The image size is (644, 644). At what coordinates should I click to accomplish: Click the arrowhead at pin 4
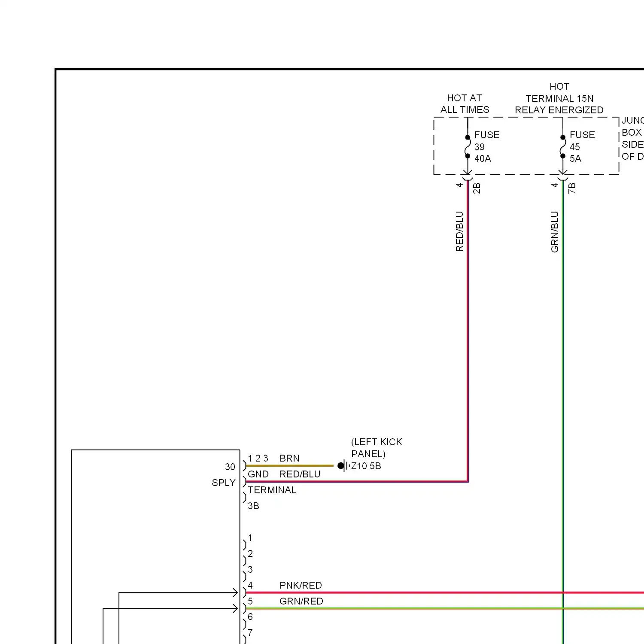click(x=235, y=592)
